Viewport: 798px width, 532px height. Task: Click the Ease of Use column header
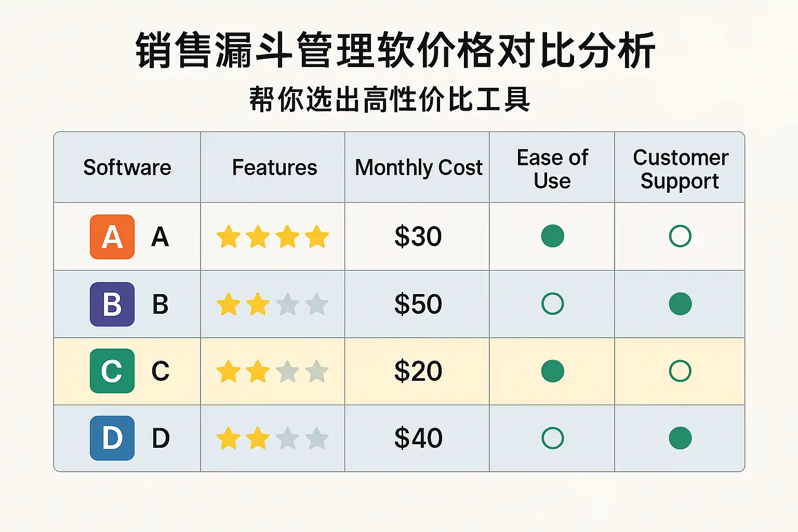[x=552, y=168]
